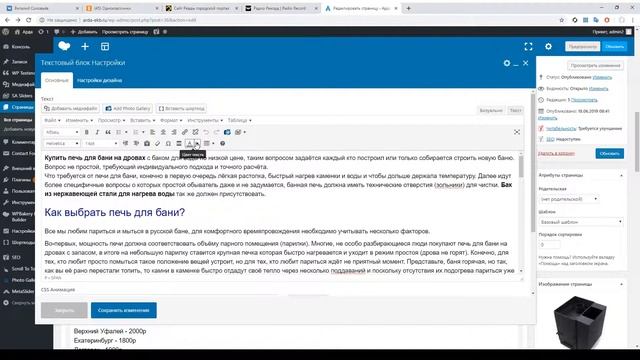Collapse the page attributes panel
The height and width of the screenshot is (360, 640).
pyautogui.click(x=621, y=175)
